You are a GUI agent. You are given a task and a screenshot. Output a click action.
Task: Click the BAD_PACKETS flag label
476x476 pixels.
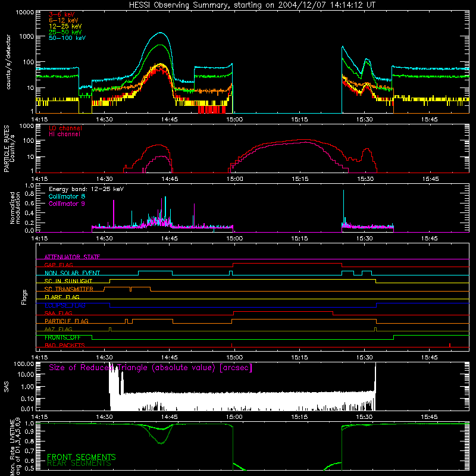pos(65,346)
